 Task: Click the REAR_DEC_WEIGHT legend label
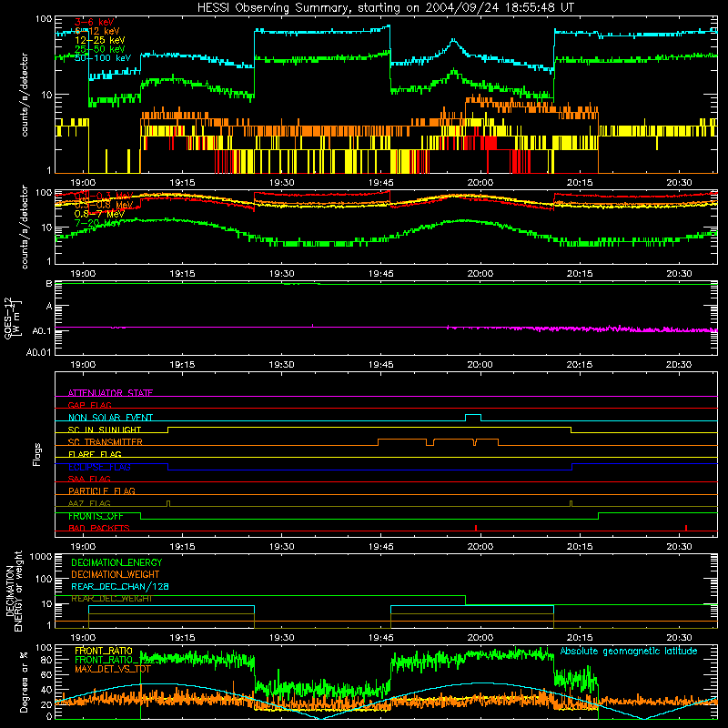111,599
